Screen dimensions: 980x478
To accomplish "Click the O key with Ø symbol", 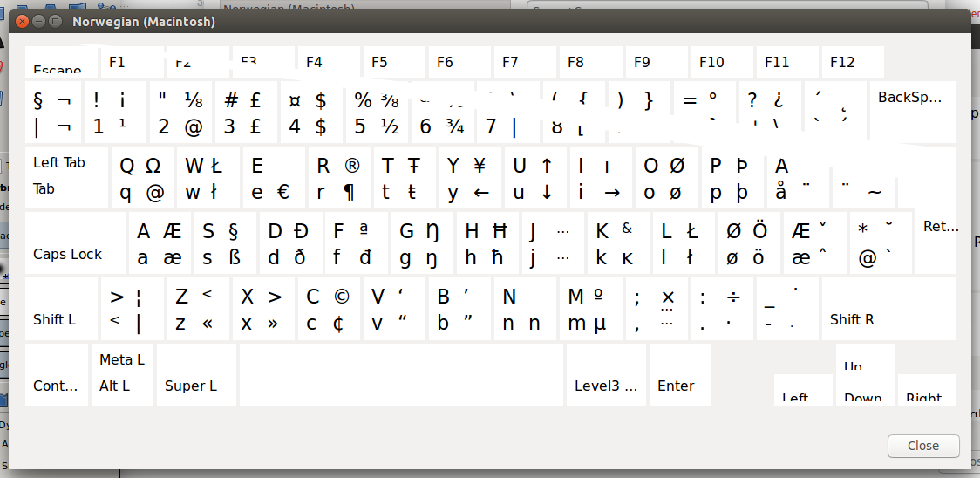I will pos(667,177).
